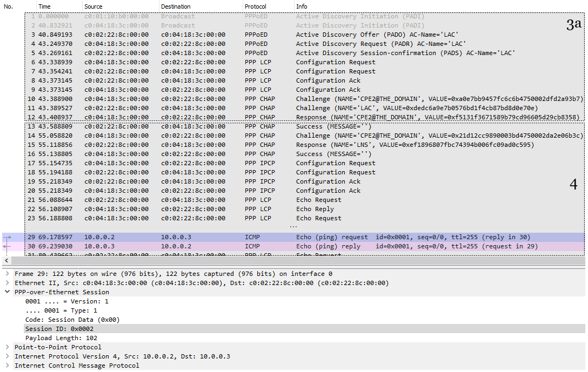Sort packets by the Time column
Viewport: 588px width, 372px height.
(59, 6)
